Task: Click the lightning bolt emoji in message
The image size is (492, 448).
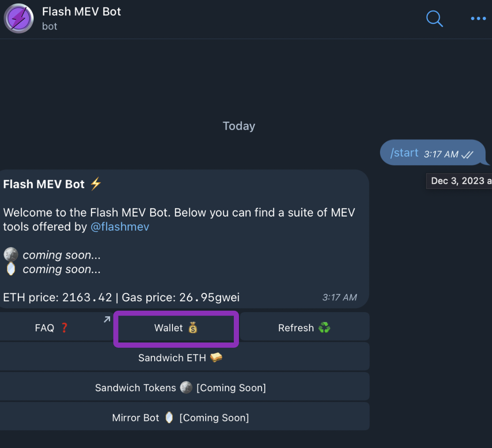Action: tap(96, 184)
